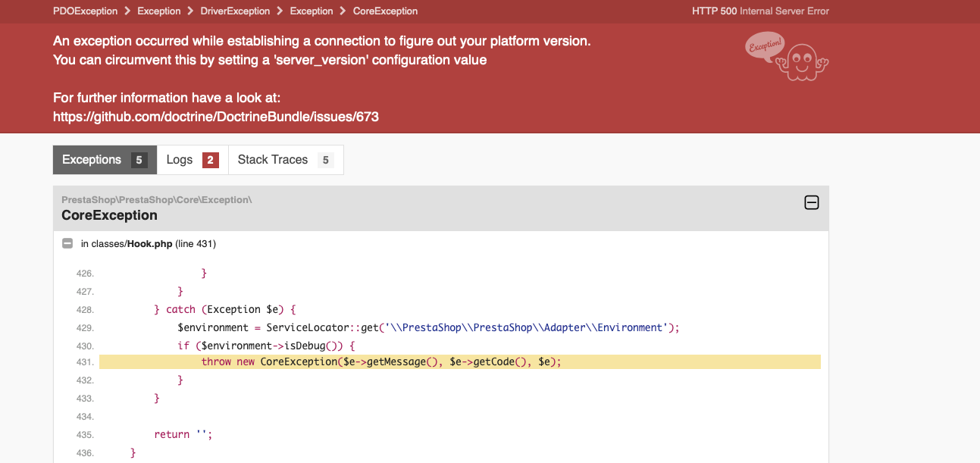
Task: Click the red badge count on Logs
Action: pyautogui.click(x=210, y=161)
